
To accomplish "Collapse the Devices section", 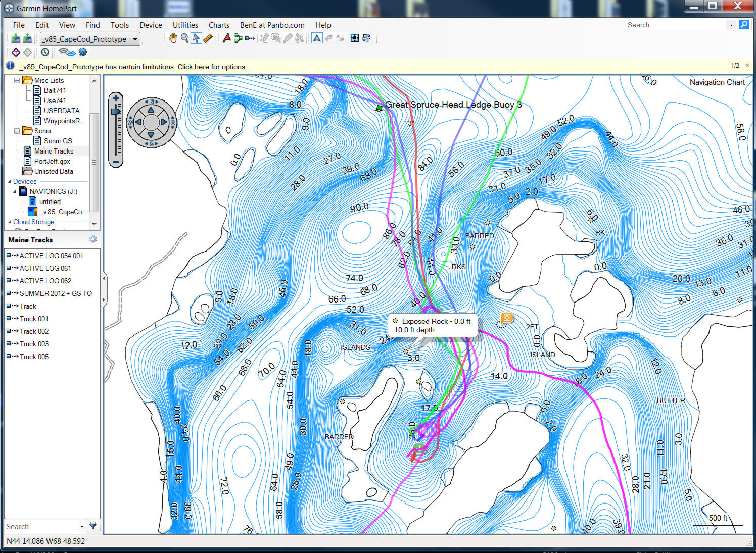I will click(x=10, y=181).
